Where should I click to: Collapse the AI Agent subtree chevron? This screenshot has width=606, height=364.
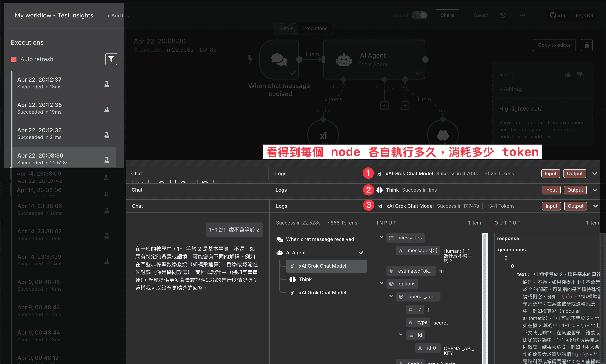[x=361, y=252]
